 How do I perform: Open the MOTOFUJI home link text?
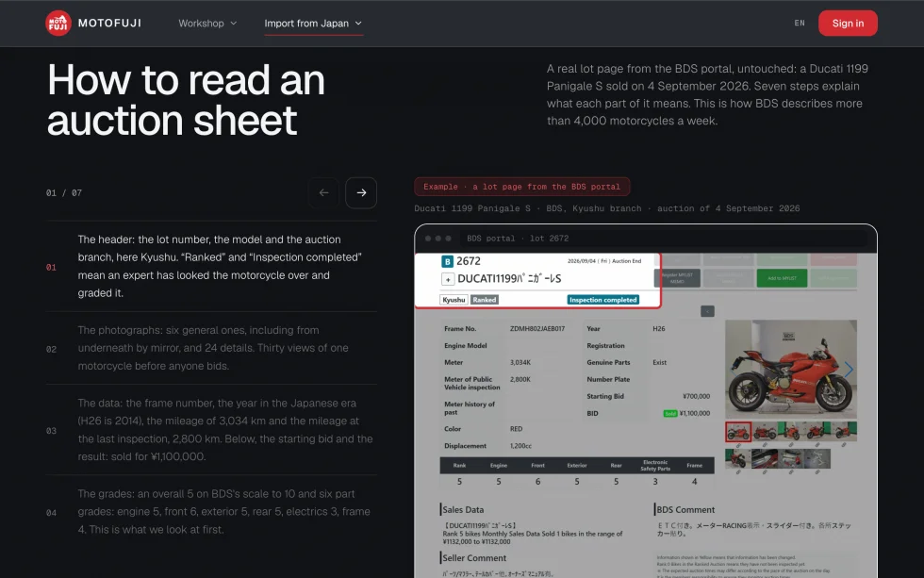(109, 23)
